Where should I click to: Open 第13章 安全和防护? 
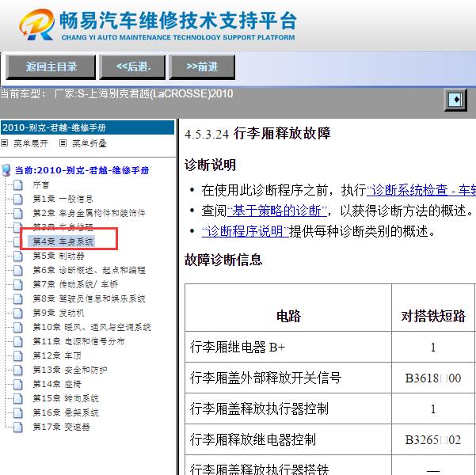click(x=70, y=370)
